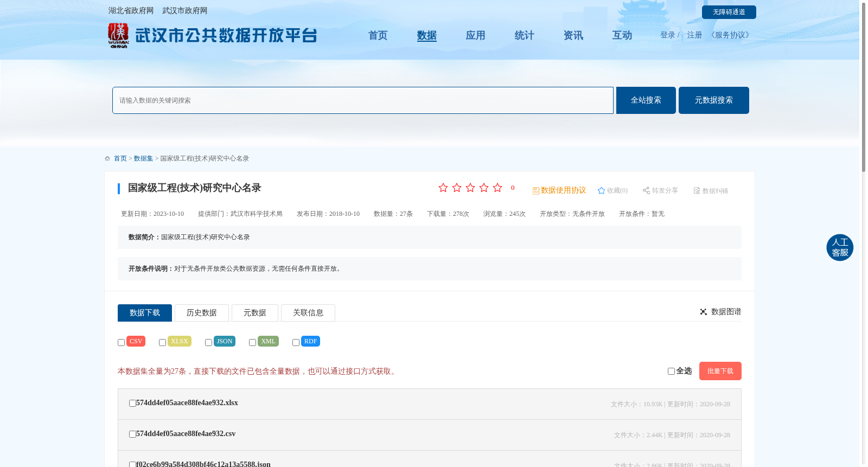Select the 574dd4ef05aace88fe4ae932.xlsx file checkbox
This screenshot has height=467, width=868.
(x=132, y=404)
